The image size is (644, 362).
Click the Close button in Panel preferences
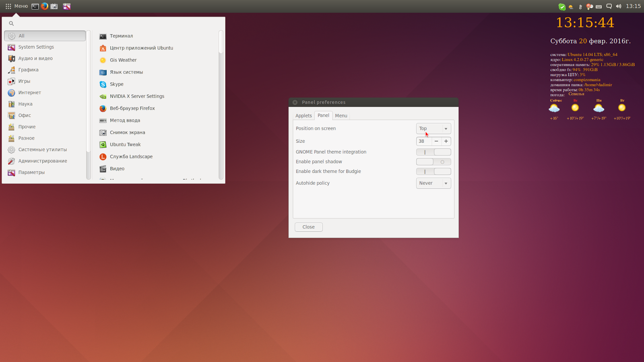308,227
